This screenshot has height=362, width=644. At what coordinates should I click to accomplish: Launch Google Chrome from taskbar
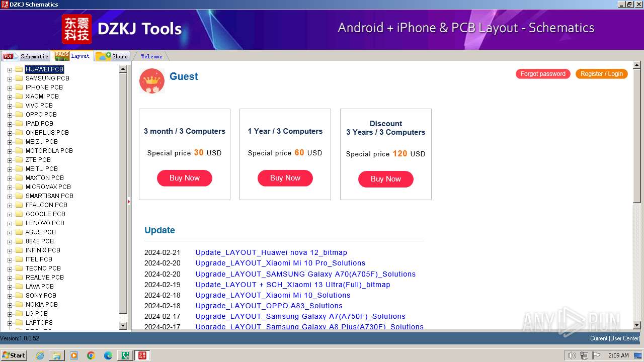(x=91, y=355)
